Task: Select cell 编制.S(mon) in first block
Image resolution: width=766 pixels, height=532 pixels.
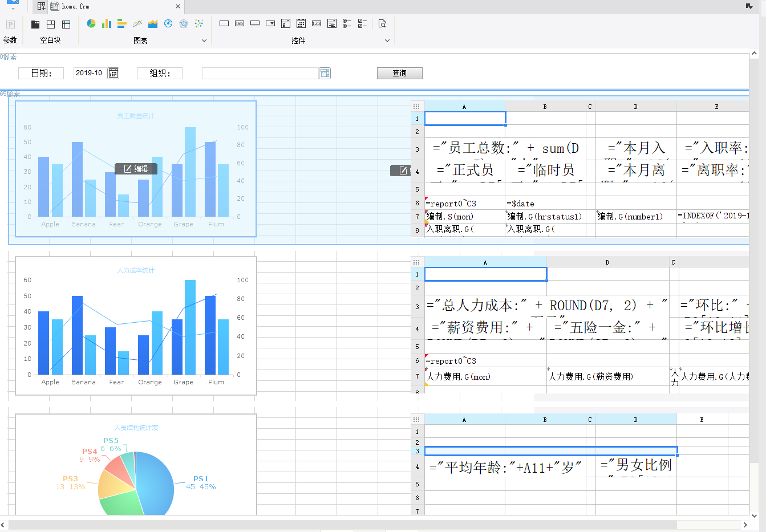Action: click(465, 216)
